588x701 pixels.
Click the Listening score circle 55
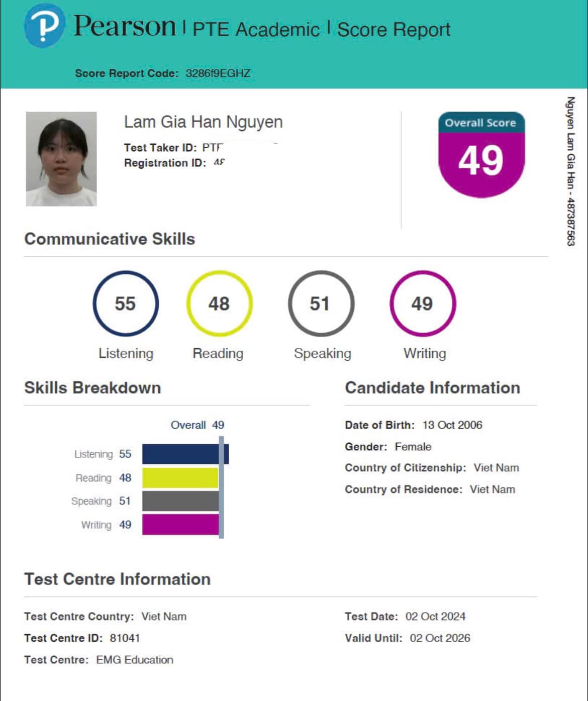pyautogui.click(x=126, y=304)
